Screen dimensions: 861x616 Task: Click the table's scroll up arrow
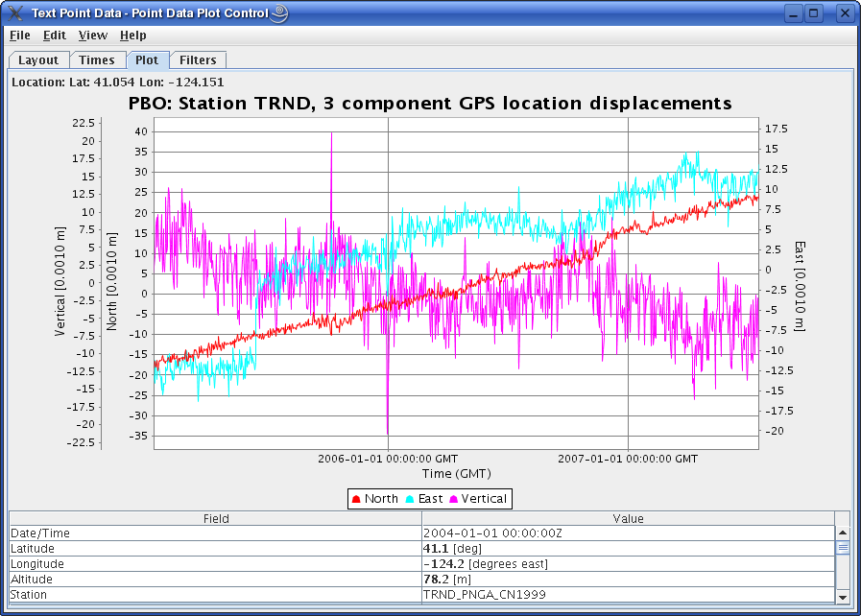pyautogui.click(x=843, y=533)
